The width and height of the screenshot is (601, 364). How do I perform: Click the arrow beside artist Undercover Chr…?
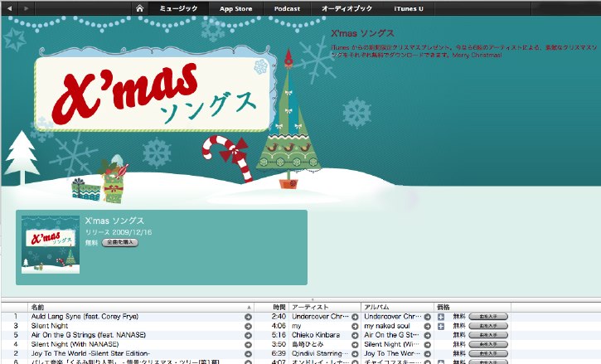click(x=355, y=317)
